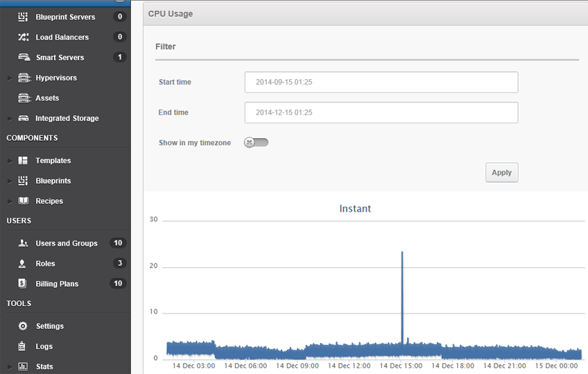Open the Assets link

[x=47, y=98]
